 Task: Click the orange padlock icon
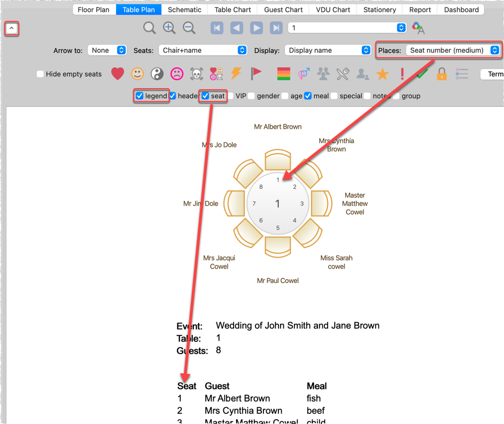441,74
